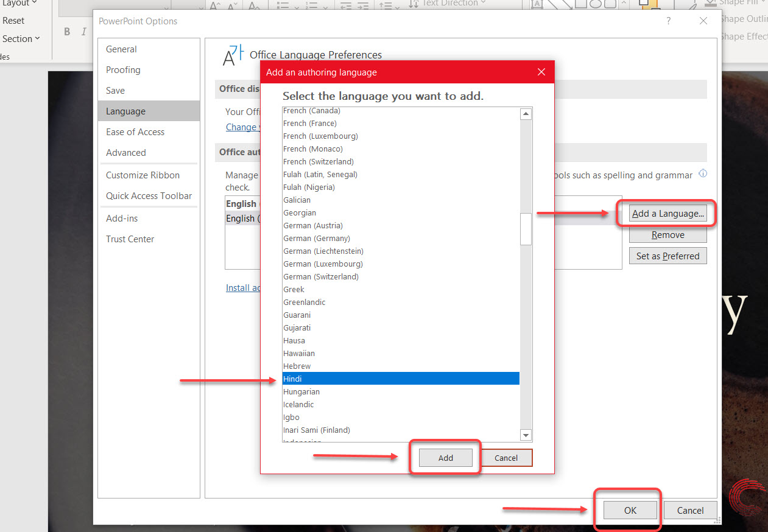
Task: Click the language list scrollbar thumb
Action: (x=526, y=229)
